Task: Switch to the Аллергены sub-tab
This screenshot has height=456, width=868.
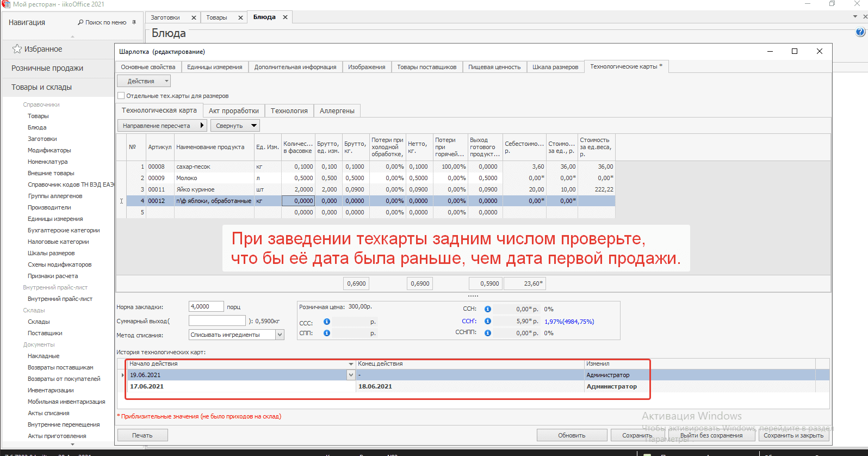Action: (337, 110)
